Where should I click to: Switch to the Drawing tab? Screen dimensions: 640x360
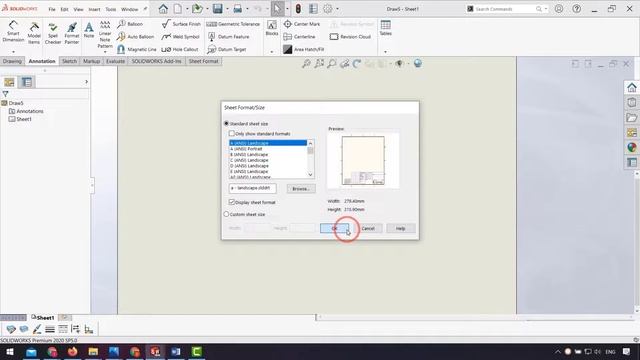point(12,61)
